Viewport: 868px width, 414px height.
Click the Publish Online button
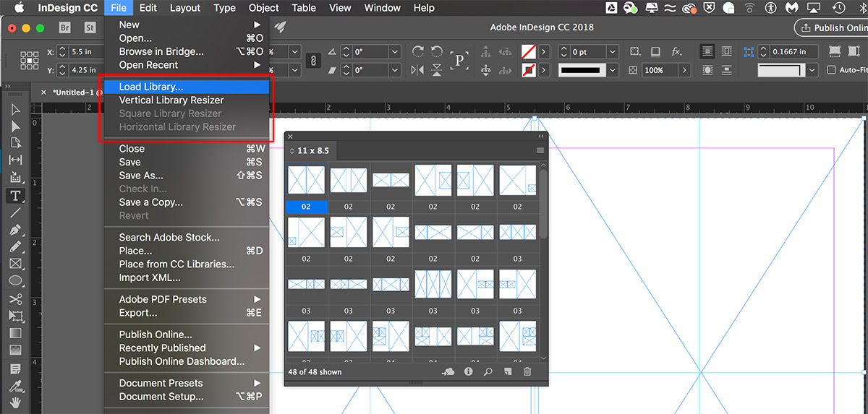[x=833, y=27]
